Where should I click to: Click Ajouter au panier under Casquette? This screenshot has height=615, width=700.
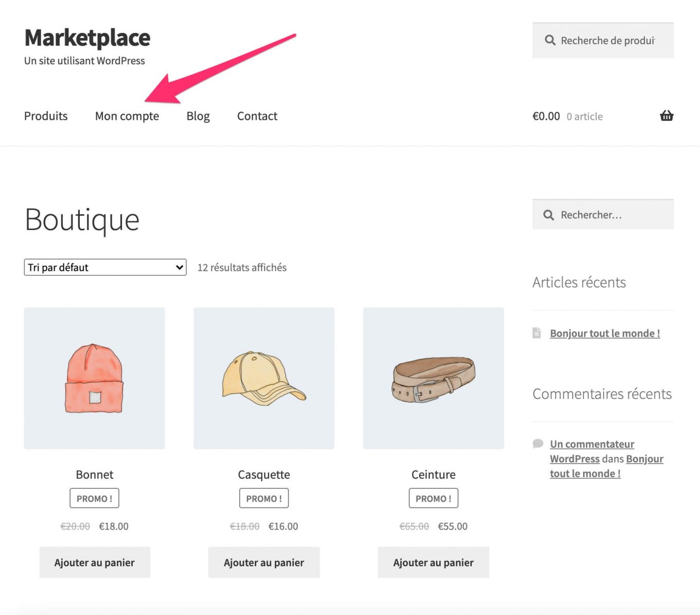[264, 562]
